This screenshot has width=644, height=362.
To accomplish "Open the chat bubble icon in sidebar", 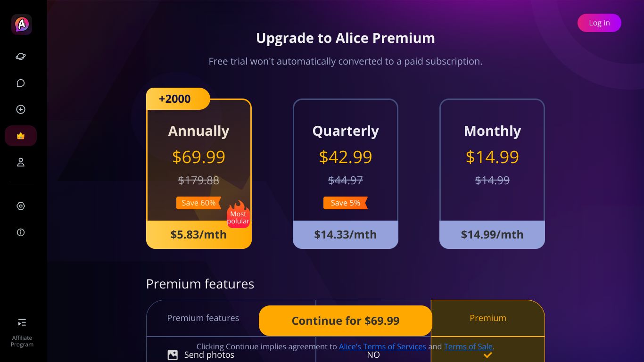I will coord(21,83).
